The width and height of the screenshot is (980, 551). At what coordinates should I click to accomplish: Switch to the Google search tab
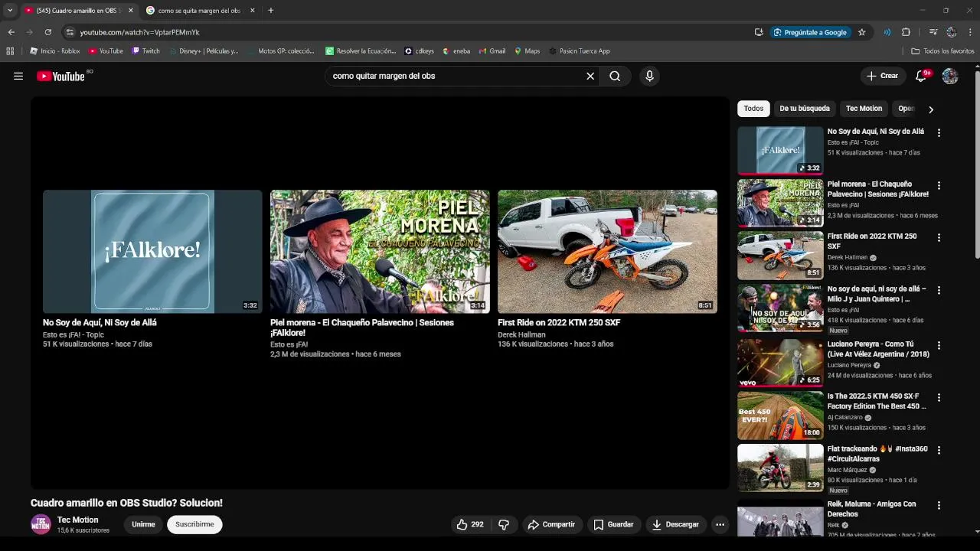point(199,11)
